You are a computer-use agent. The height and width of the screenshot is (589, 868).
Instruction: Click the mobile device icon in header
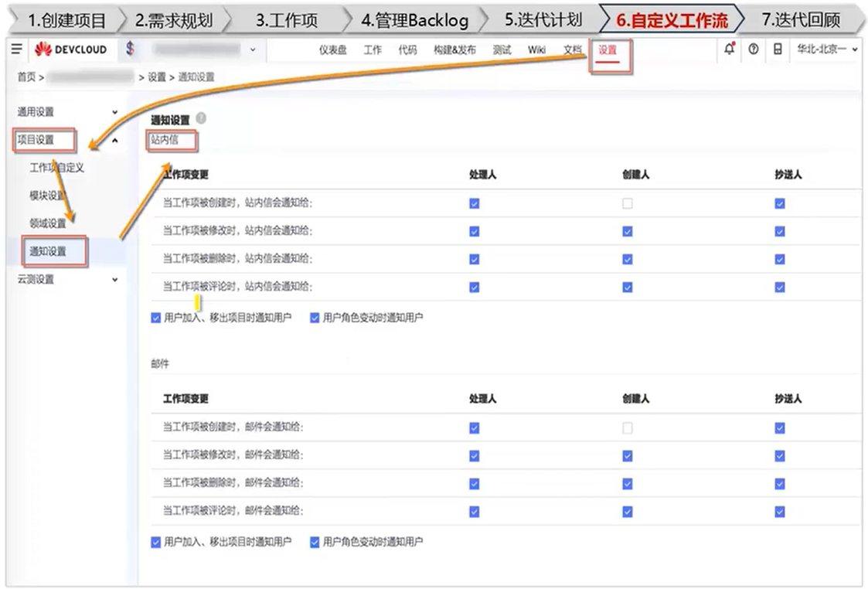tap(778, 49)
